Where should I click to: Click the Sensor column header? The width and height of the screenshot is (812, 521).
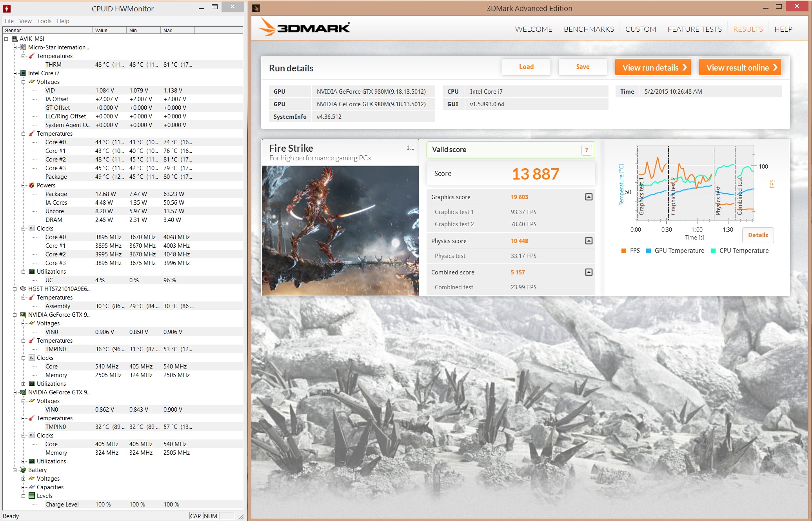point(47,30)
